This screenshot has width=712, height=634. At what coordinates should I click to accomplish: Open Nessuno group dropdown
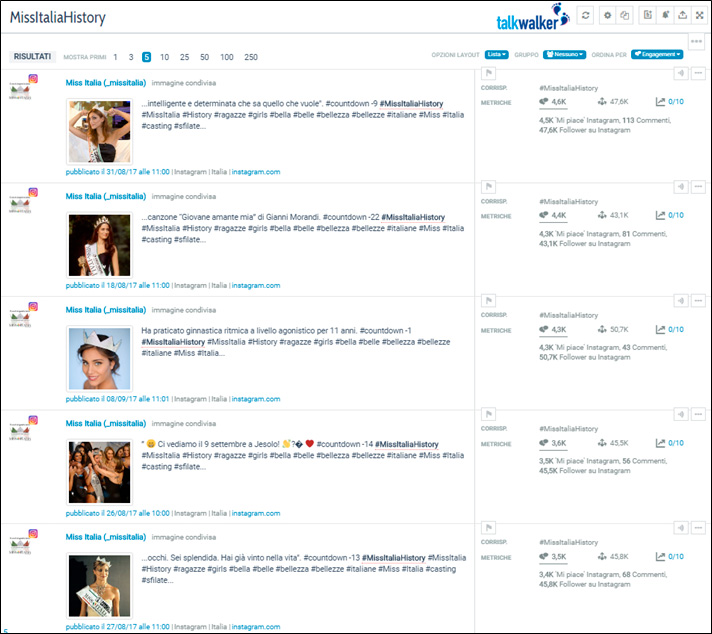coord(564,54)
